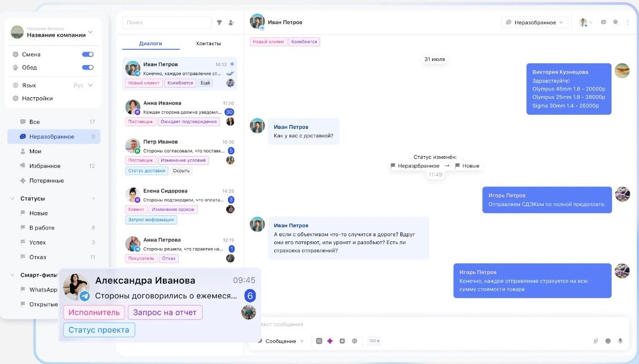Image resolution: width=639 pixels, height=364 pixels.
Task: Click the Потерянные diamond icon
Action: (23, 180)
